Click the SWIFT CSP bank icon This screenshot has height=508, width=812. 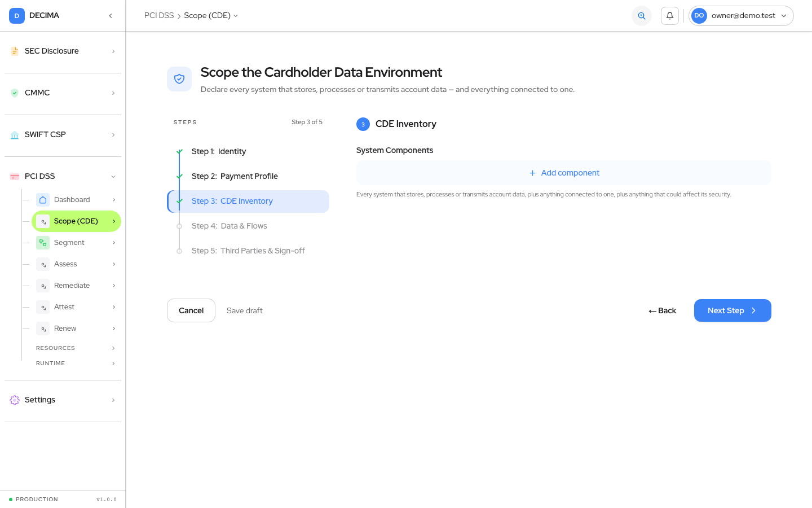15,135
